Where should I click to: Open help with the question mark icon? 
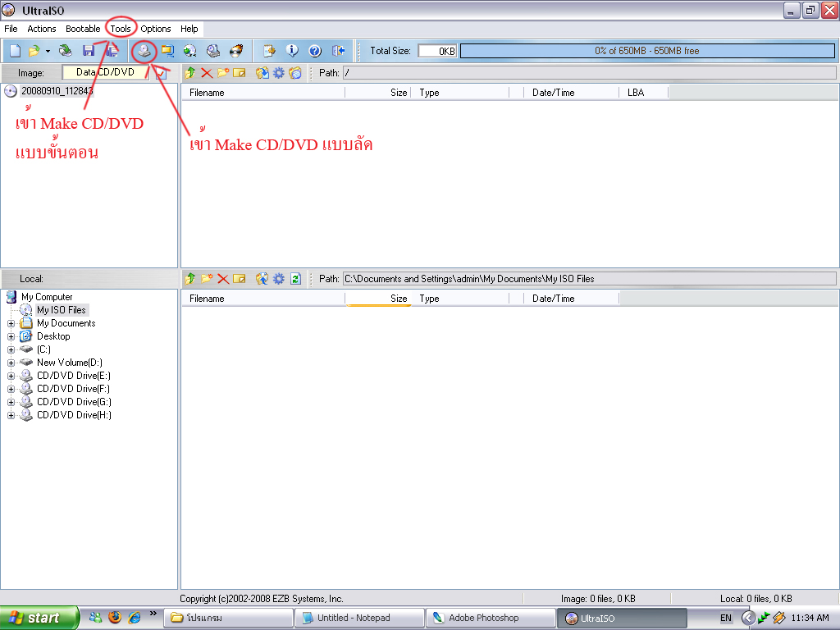315,51
